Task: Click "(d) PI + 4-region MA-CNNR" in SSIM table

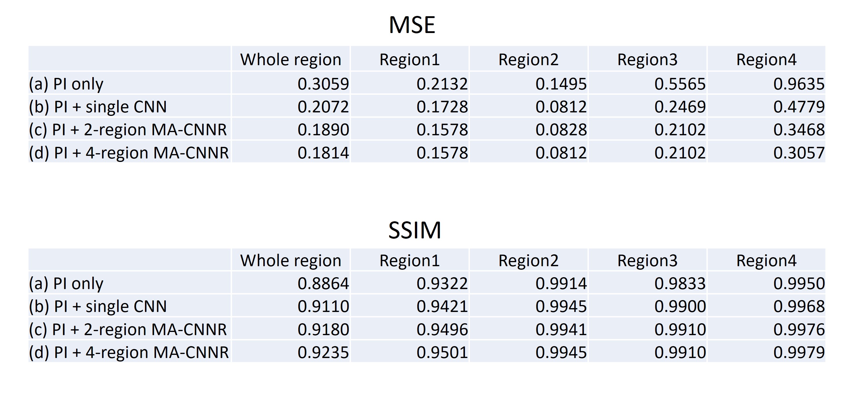Action: [129, 353]
